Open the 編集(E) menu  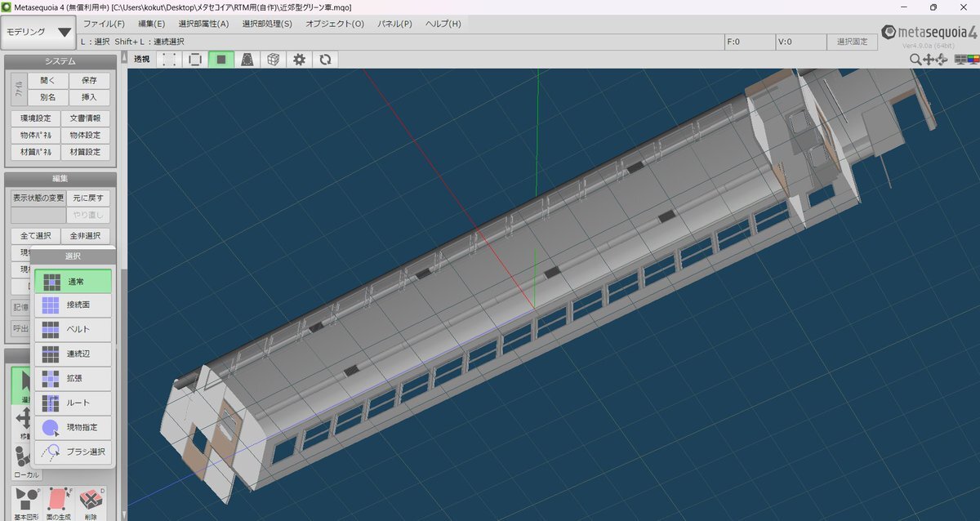pyautogui.click(x=151, y=24)
